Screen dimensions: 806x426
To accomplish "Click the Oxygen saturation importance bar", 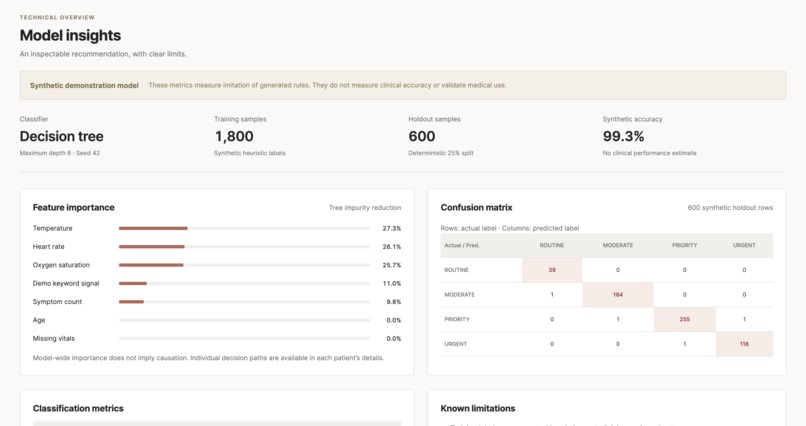I will pos(244,265).
